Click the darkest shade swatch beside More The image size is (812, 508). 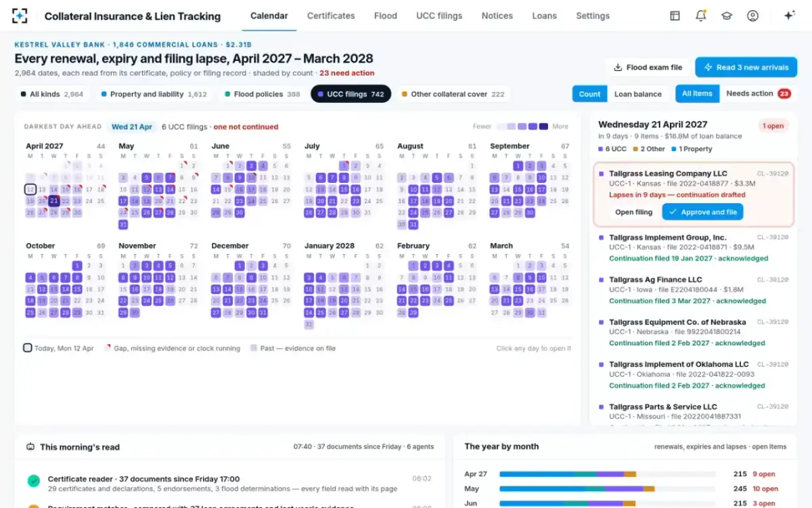click(544, 127)
